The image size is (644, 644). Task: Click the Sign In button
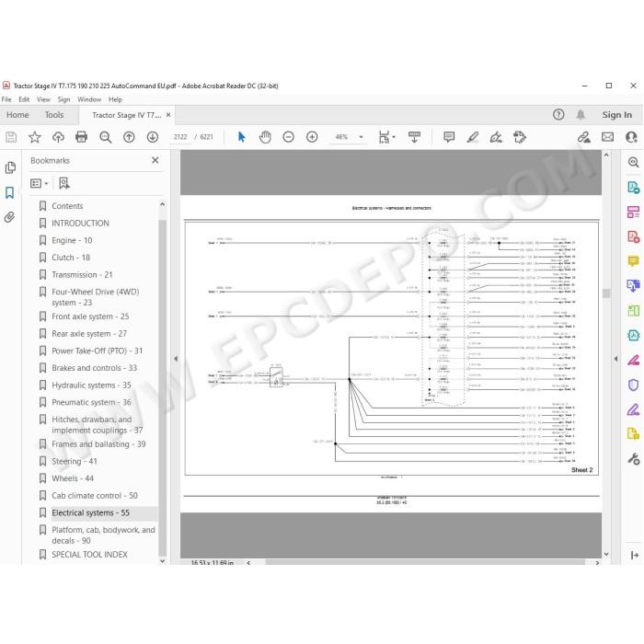point(617,115)
